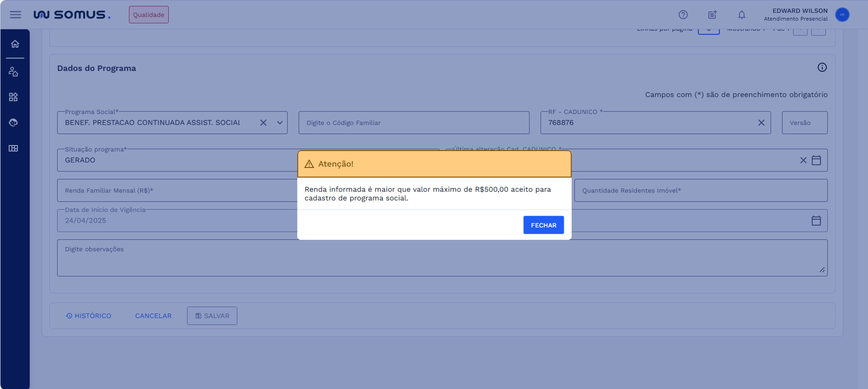Clear the RF - CADUNICO field value

tap(761, 123)
